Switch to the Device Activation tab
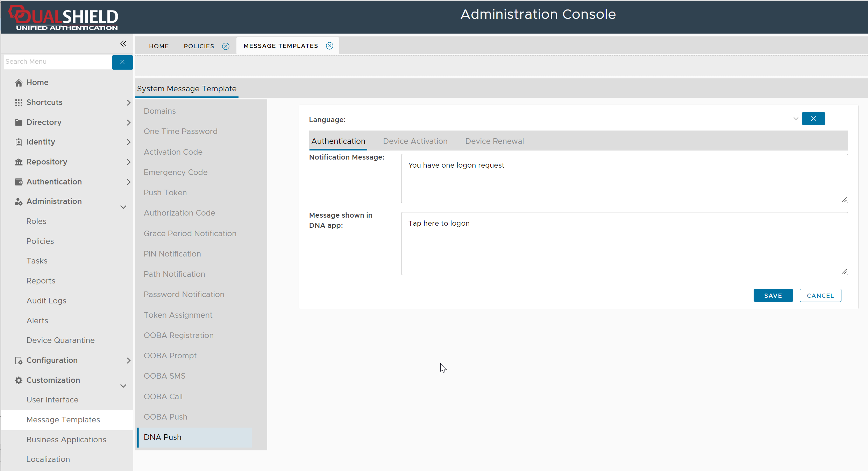Viewport: 868px width, 471px height. click(x=415, y=141)
